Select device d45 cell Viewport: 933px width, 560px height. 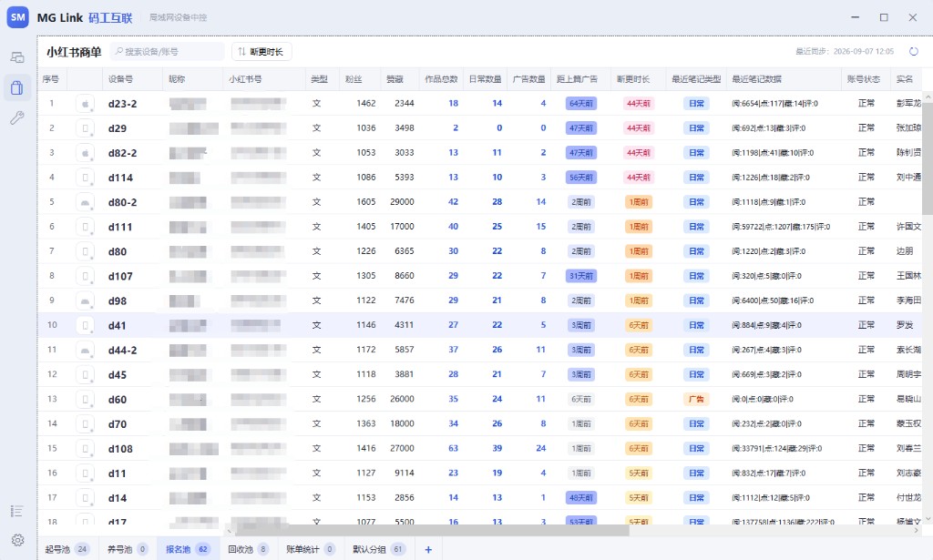[x=118, y=374]
